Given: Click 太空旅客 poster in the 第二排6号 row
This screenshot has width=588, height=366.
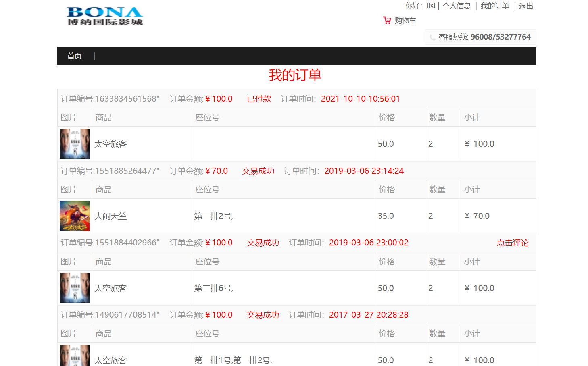Looking at the screenshot, I should click(x=75, y=288).
